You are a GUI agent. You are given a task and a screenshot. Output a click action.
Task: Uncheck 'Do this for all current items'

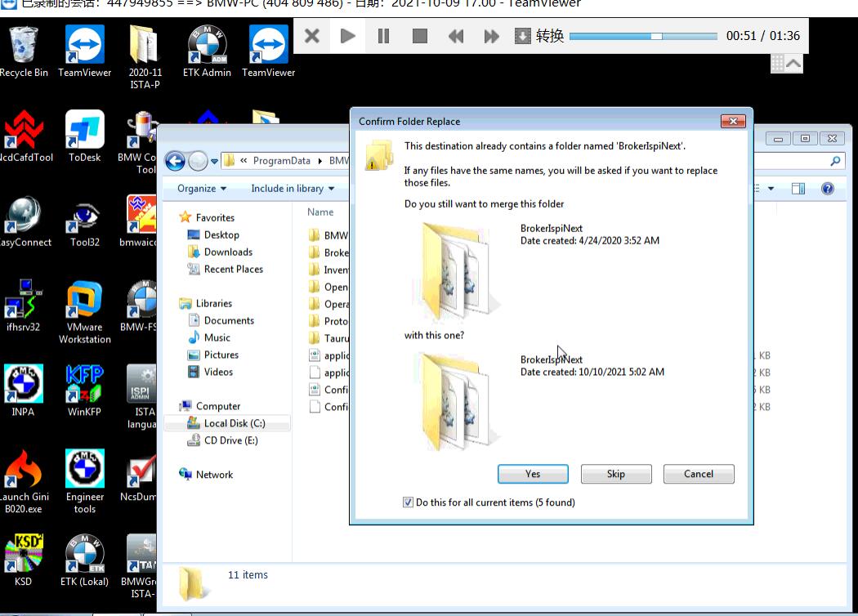tap(408, 502)
